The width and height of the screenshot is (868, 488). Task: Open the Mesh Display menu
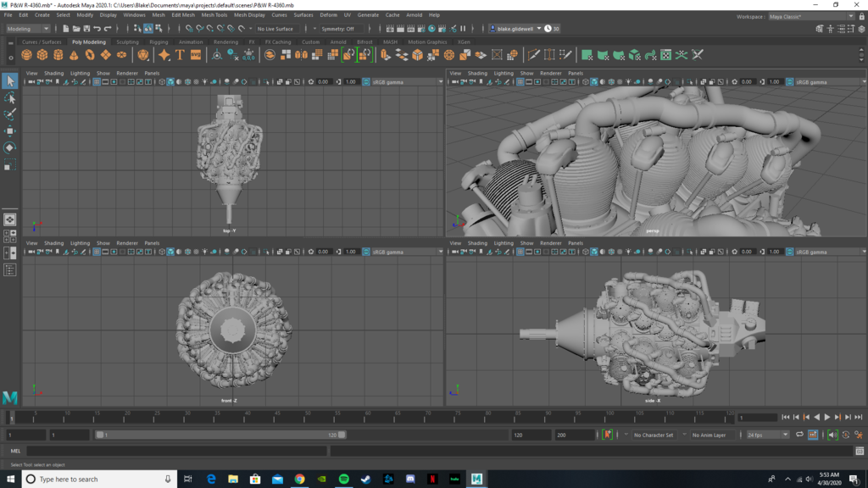click(x=249, y=14)
